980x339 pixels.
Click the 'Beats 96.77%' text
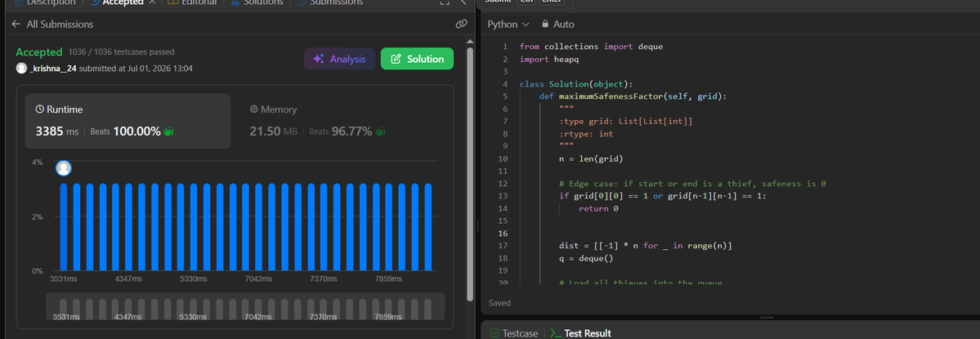click(341, 132)
